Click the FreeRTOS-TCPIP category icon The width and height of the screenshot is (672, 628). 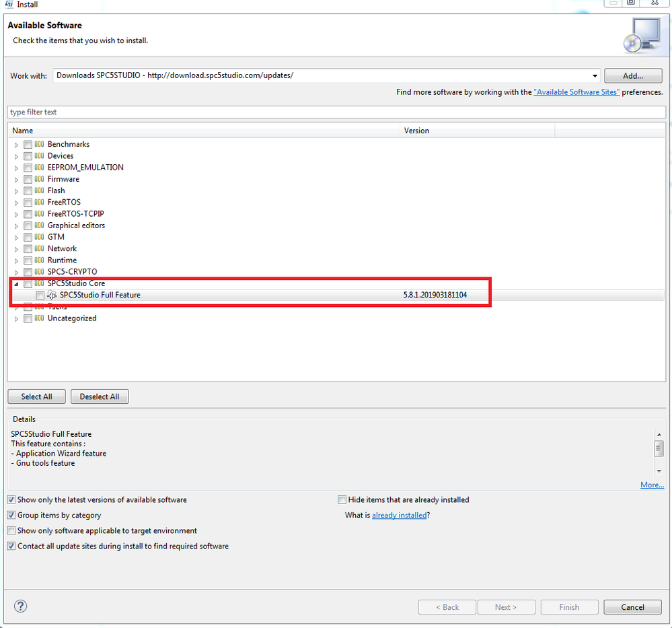point(39,213)
